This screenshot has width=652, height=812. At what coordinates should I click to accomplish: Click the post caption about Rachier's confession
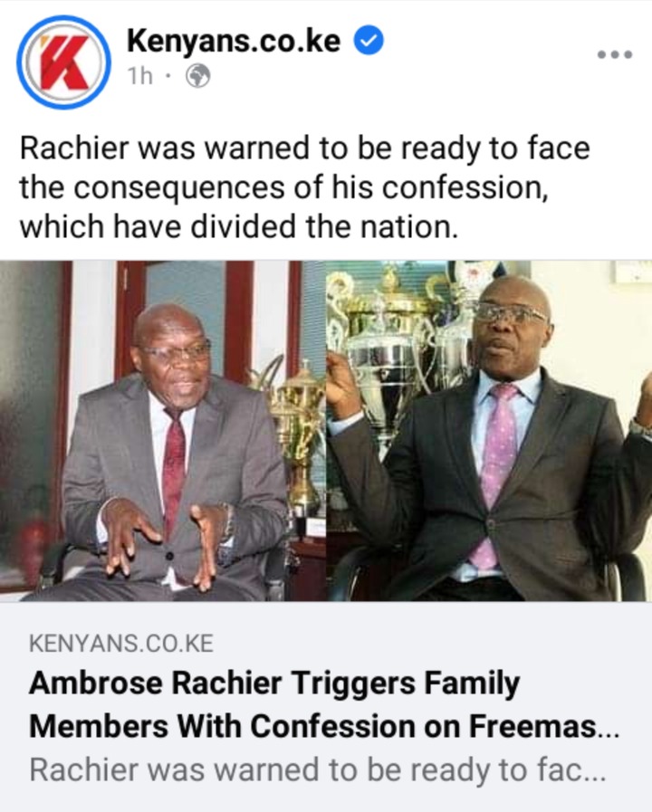[x=304, y=187]
